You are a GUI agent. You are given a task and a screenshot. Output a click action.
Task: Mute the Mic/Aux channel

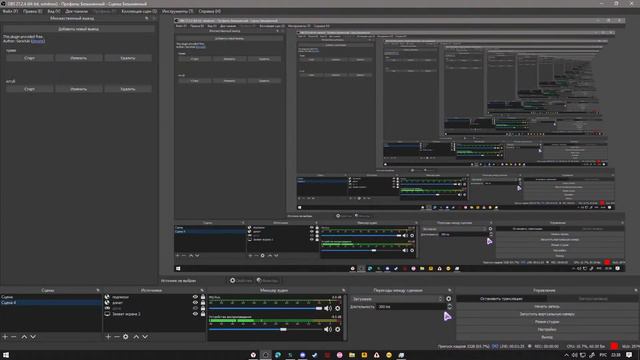pos(328,309)
